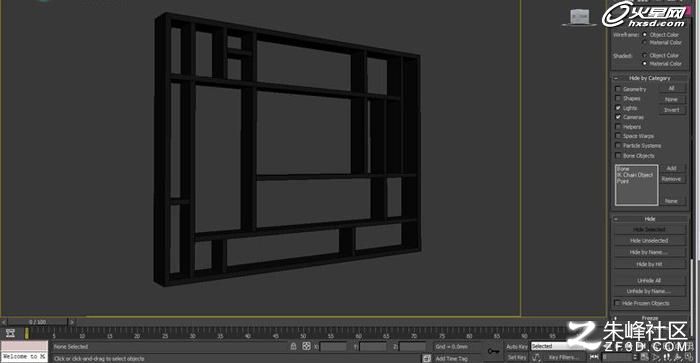Click the go to start playback icon
Screen dimensions: 700x363
pyautogui.click(x=594, y=357)
